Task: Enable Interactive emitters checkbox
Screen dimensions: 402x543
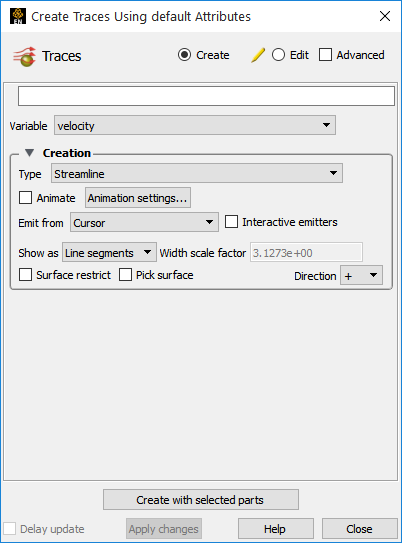Action: [231, 222]
